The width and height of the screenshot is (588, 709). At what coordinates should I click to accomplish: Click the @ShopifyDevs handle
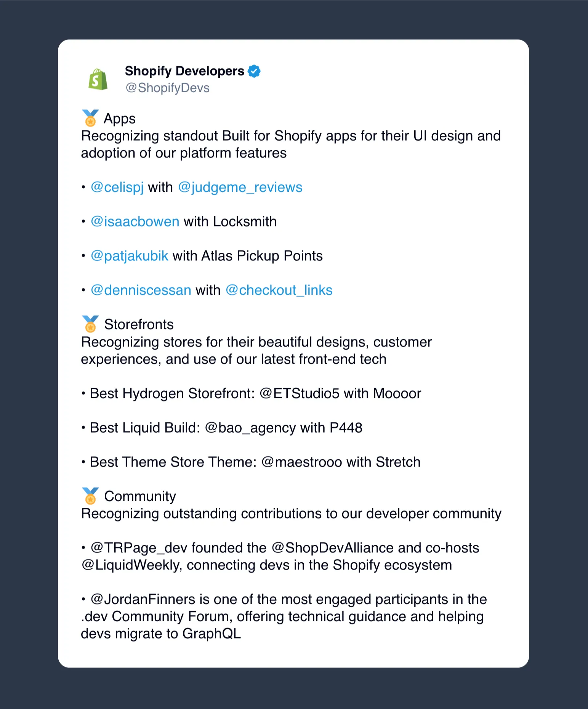pos(168,88)
